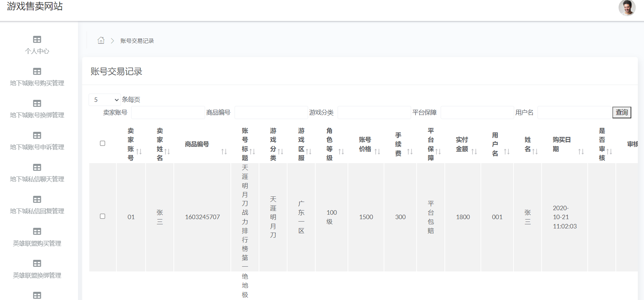
Task: Tick the select-all header checkbox
Action: coord(102,143)
